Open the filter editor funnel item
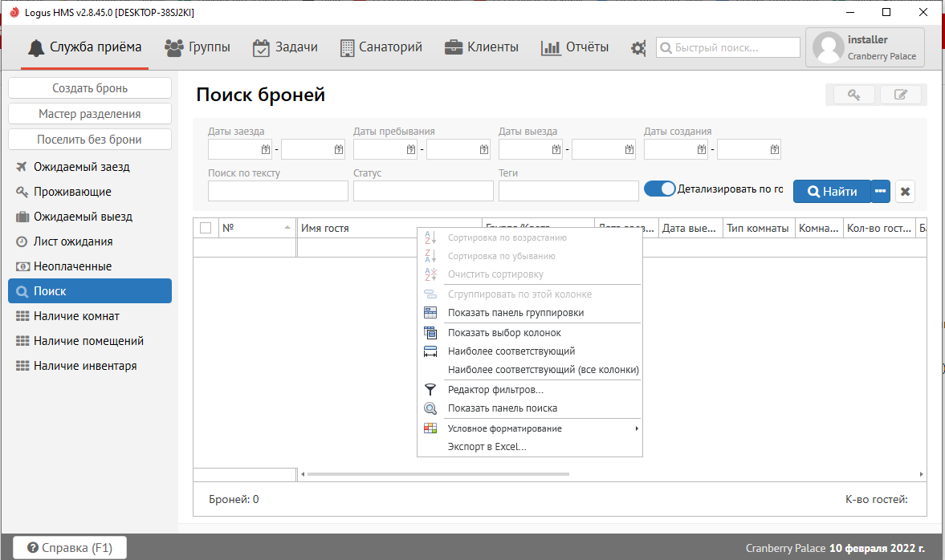This screenshot has height=560, width=945. click(495, 390)
